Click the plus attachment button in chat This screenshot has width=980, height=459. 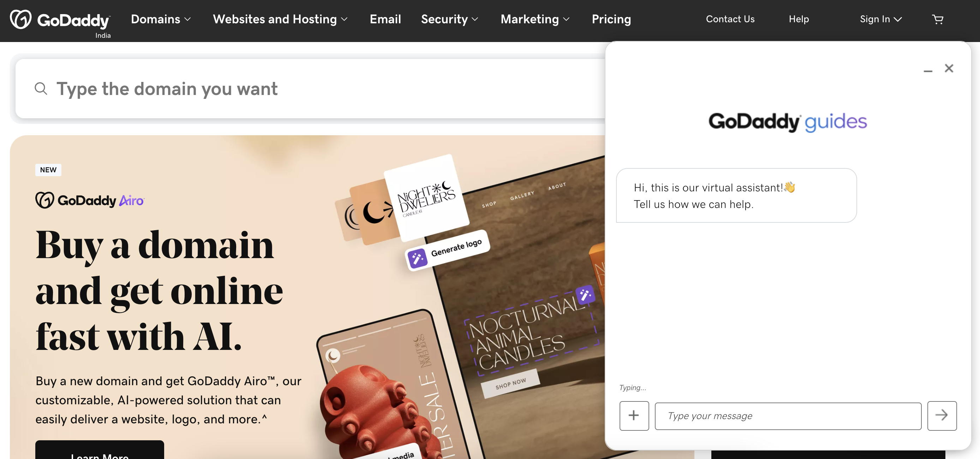click(x=634, y=416)
